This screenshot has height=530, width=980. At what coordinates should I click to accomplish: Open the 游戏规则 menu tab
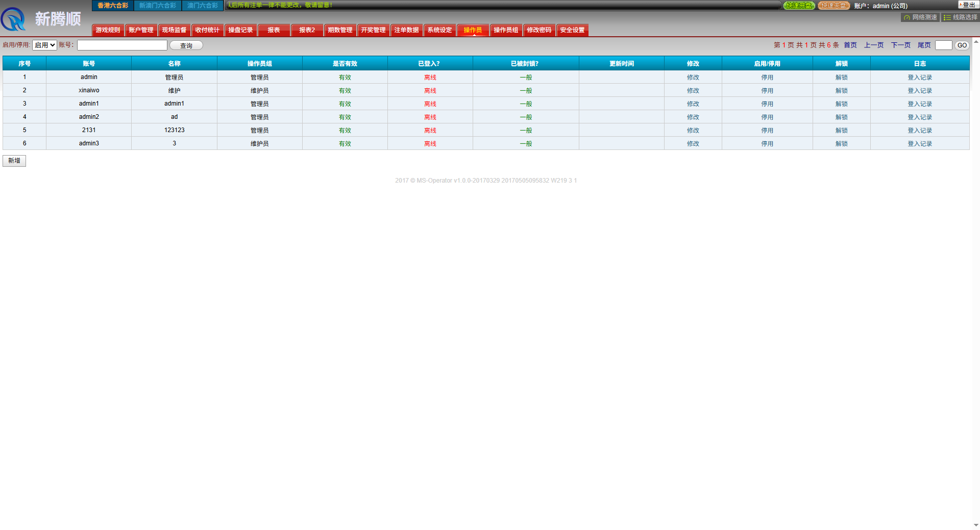click(x=108, y=30)
